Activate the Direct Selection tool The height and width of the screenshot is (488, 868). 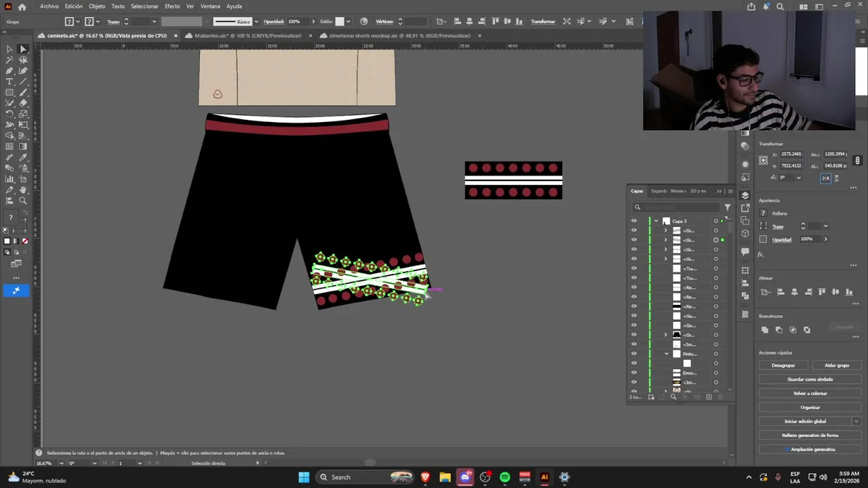(23, 49)
